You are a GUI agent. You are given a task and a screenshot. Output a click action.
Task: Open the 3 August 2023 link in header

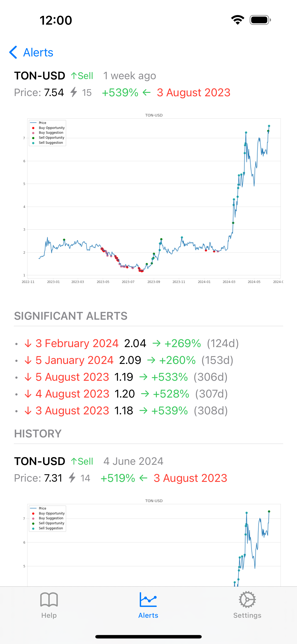193,93
